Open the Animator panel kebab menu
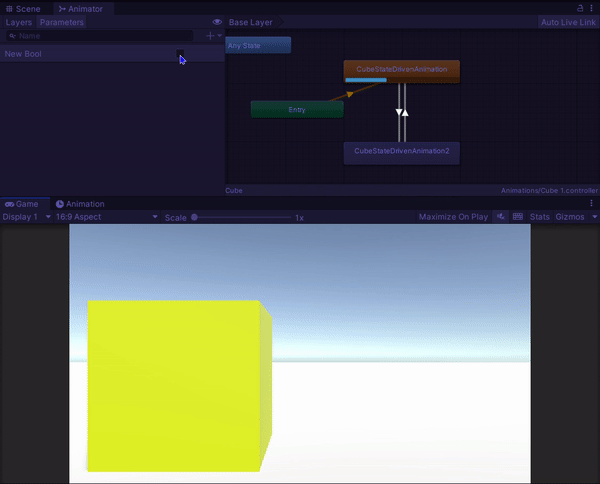The image size is (600, 484). 592,8
